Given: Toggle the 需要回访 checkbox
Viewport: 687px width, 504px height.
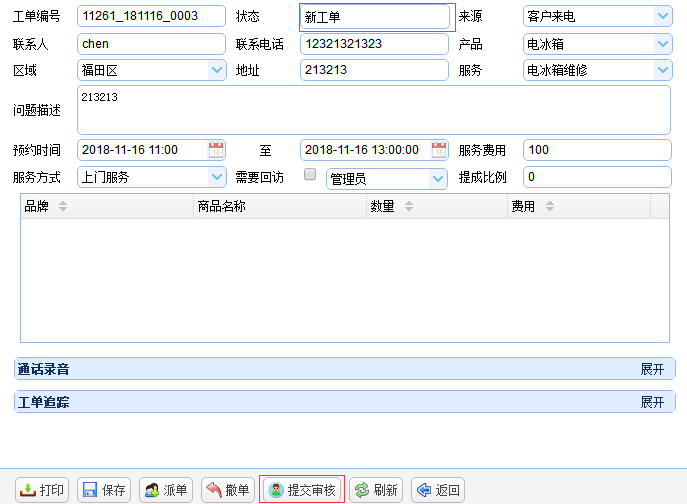Looking at the screenshot, I should (x=310, y=174).
